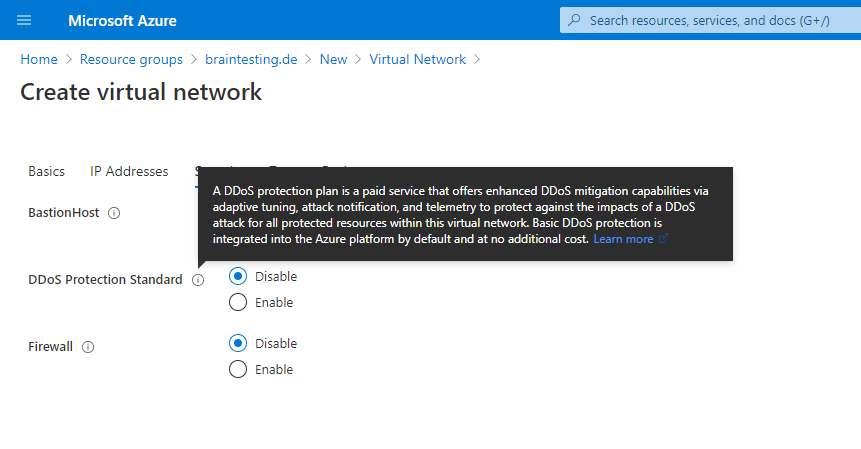Select Enable for Firewall
Screen dimensions: 861x449
238,369
